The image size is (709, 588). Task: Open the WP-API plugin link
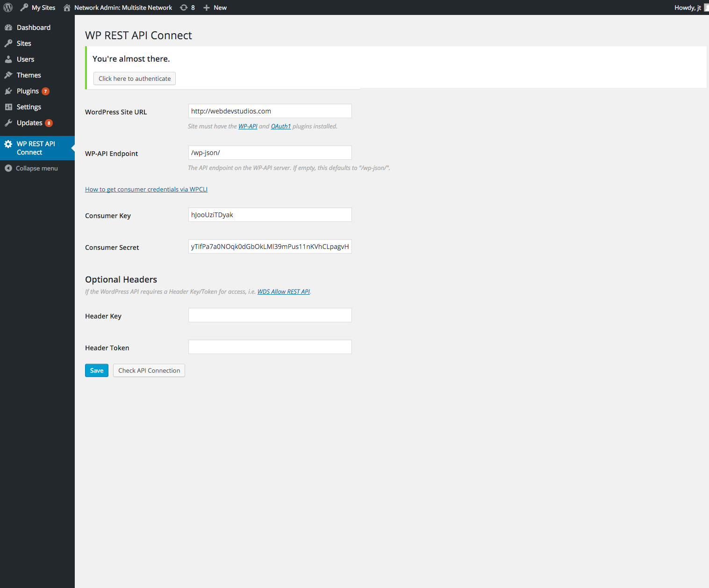click(248, 126)
